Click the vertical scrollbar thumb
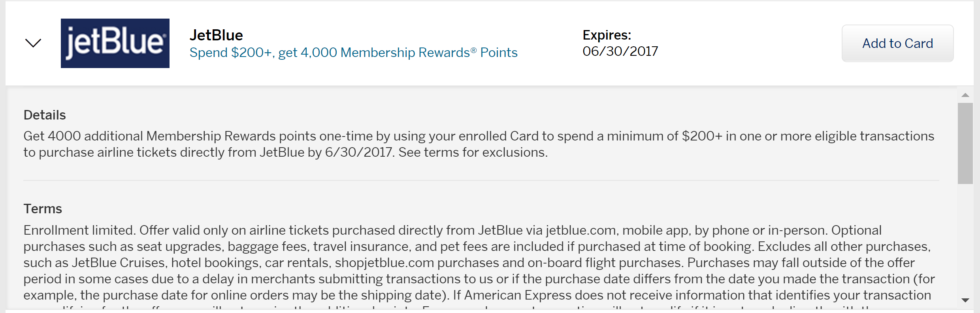Screen dimensions: 980x313 click(x=965, y=143)
